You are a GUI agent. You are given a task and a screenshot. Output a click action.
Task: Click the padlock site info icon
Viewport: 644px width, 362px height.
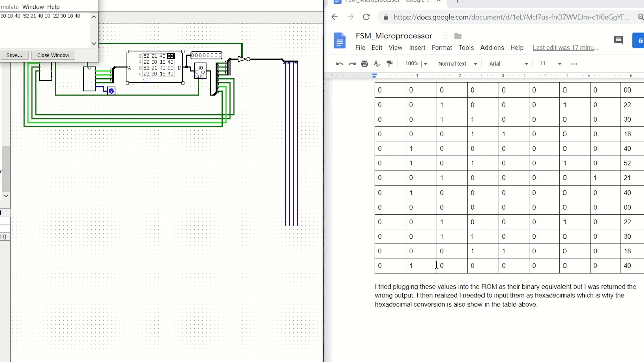pos(386,17)
